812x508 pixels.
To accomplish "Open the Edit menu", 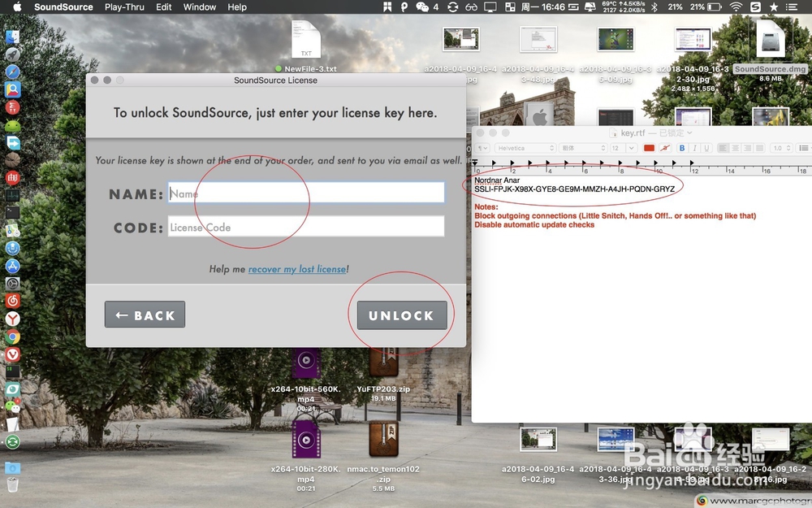I will [164, 7].
